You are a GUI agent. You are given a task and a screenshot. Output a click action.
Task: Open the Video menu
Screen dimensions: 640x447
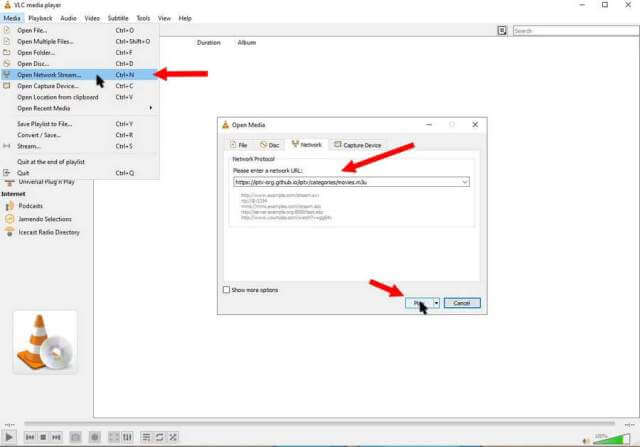click(x=92, y=18)
